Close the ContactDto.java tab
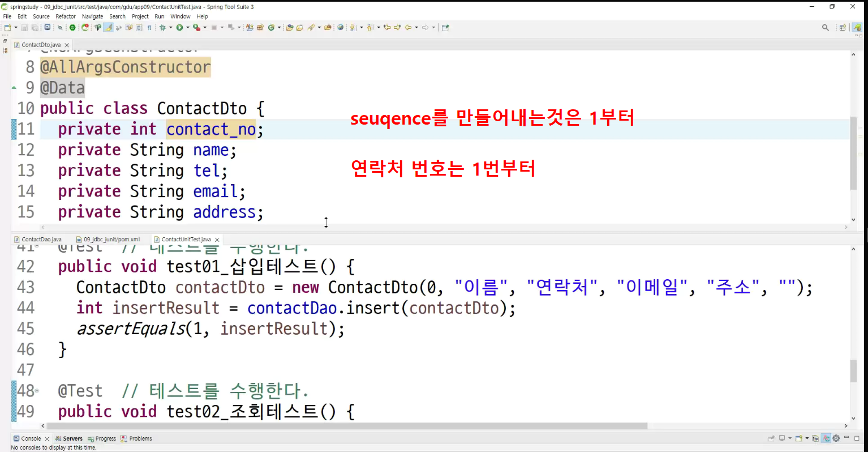Image resolution: width=868 pixels, height=452 pixels. coord(67,45)
